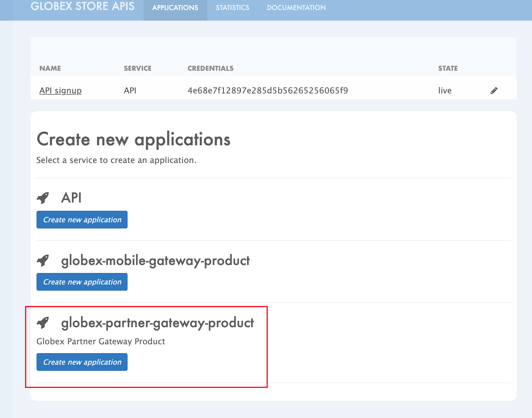The width and height of the screenshot is (532, 418).
Task: Click the 'live' state value
Action: click(x=445, y=90)
